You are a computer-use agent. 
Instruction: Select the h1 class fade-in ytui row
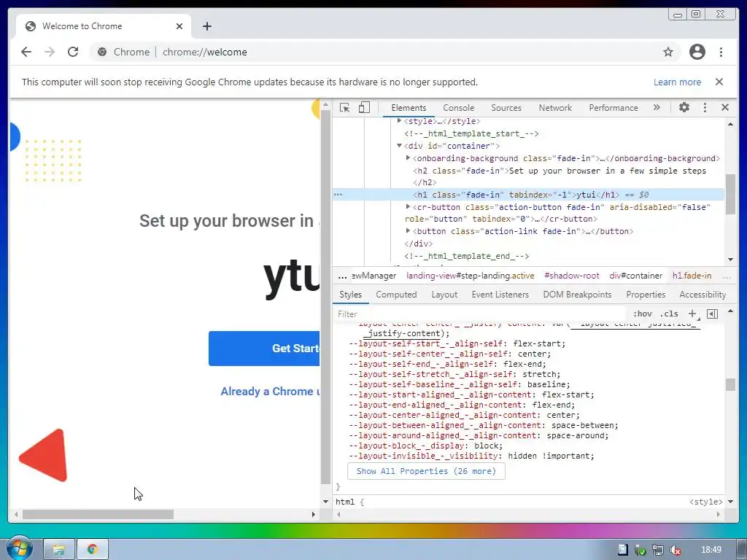(x=529, y=194)
